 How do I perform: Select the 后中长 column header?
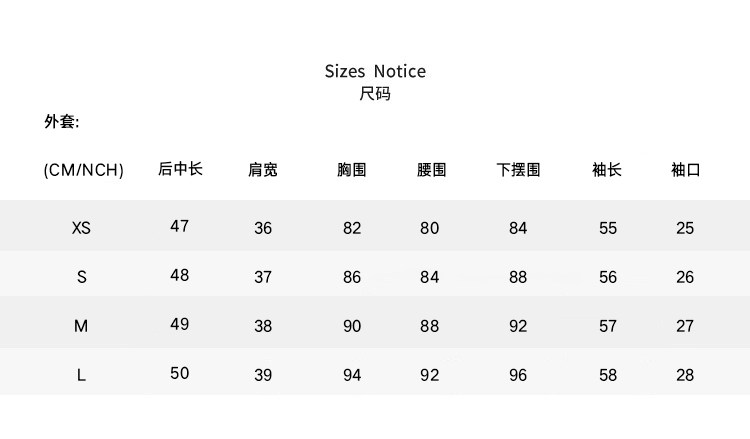tap(180, 169)
